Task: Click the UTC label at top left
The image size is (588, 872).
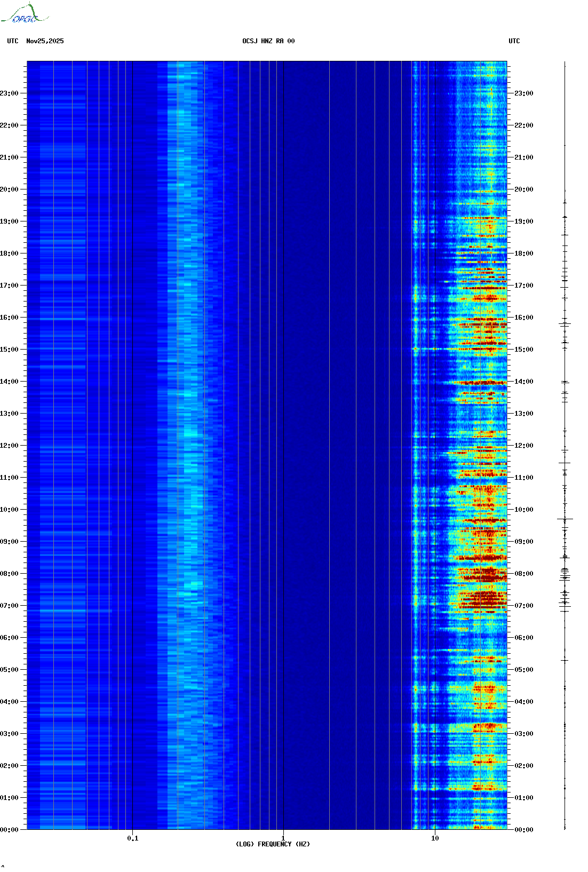Action: point(13,41)
